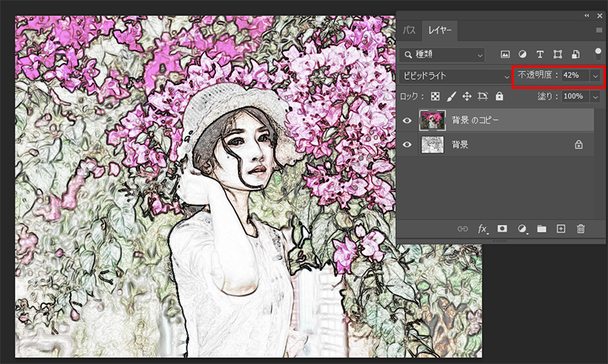Add a layer mask
The width and height of the screenshot is (608, 364).
pos(502,229)
